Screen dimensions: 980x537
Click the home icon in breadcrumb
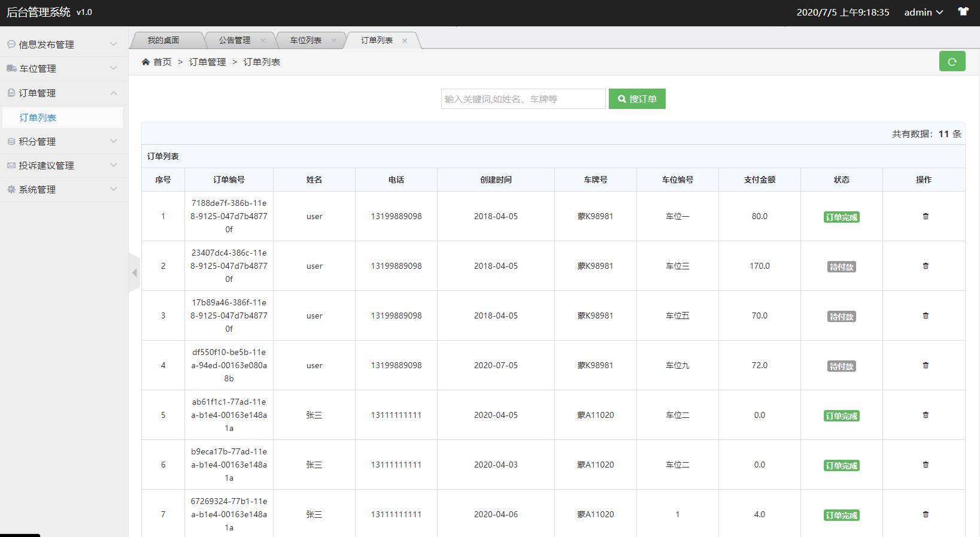(x=145, y=62)
